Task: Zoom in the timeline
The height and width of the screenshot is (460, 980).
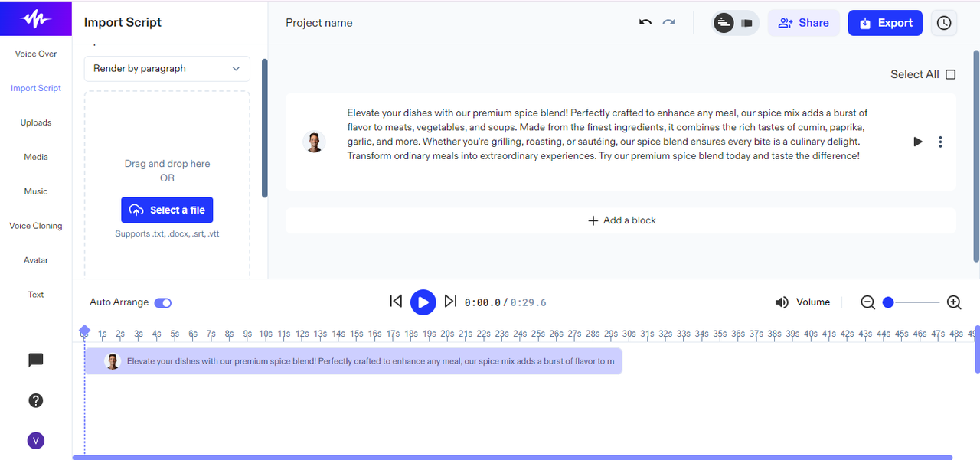Action: (954, 302)
